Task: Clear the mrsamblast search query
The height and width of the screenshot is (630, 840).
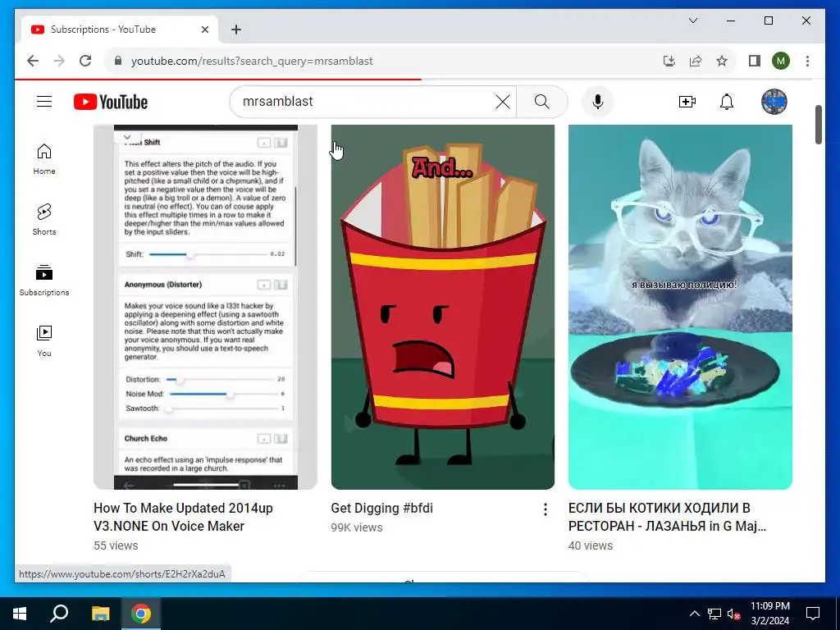Action: [x=503, y=101]
